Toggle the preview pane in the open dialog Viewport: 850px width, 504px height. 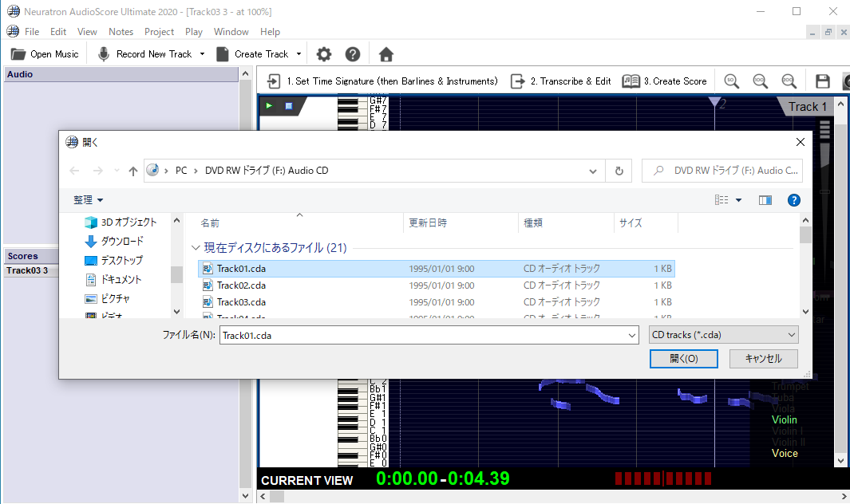[x=765, y=199]
